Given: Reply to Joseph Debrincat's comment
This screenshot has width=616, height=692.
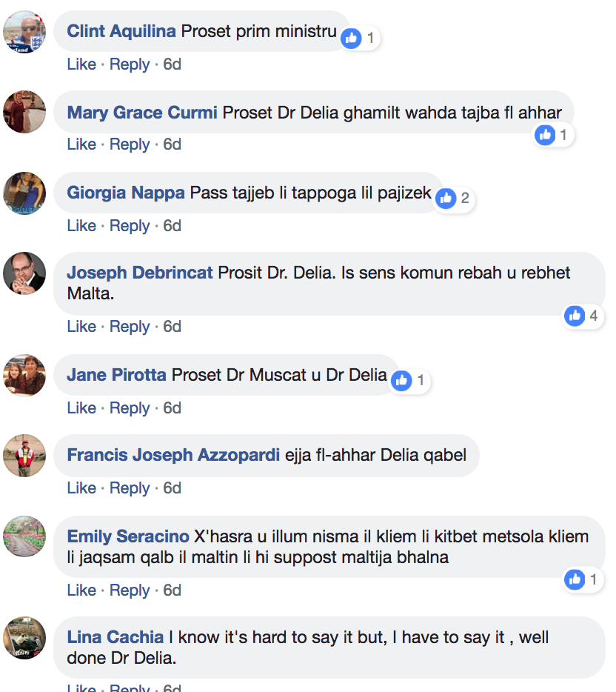Looking at the screenshot, I should 130,327.
